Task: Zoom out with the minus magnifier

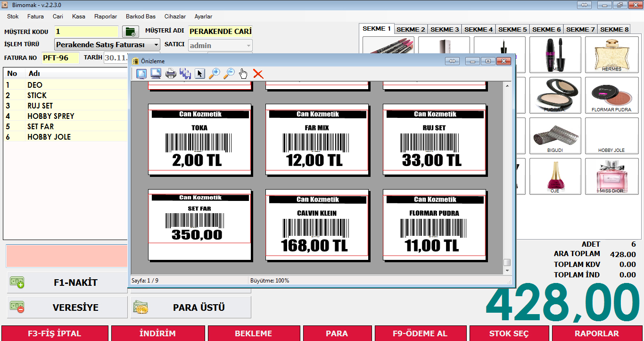Action: [x=229, y=74]
